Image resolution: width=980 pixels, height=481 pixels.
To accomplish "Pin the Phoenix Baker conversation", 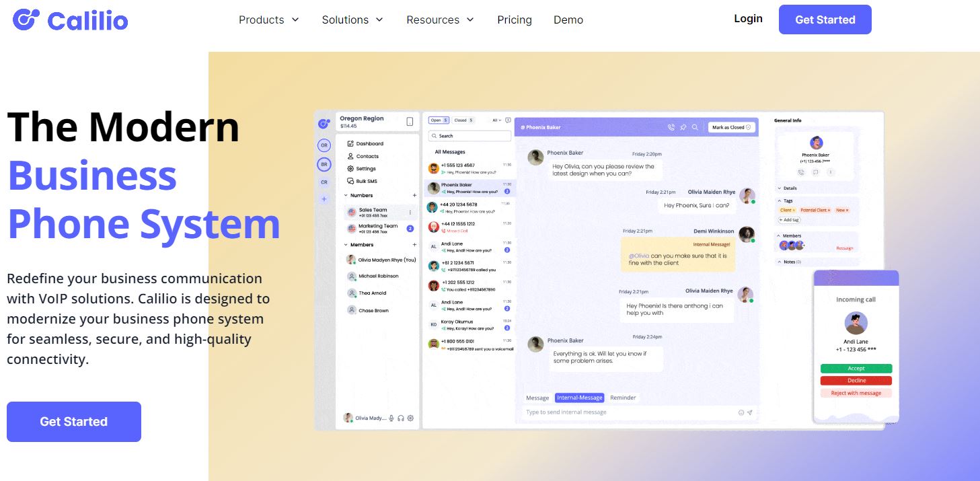I will coord(683,127).
